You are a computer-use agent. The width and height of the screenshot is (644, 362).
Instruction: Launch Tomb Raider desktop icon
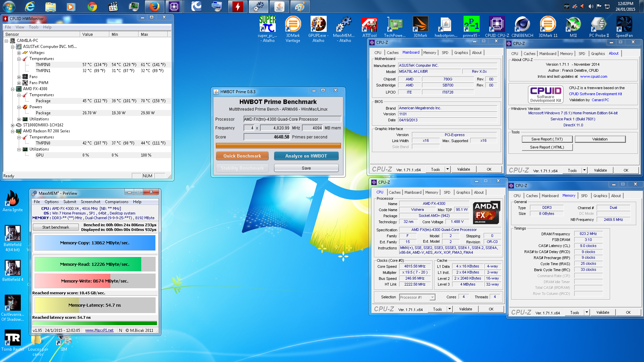pyautogui.click(x=13, y=340)
